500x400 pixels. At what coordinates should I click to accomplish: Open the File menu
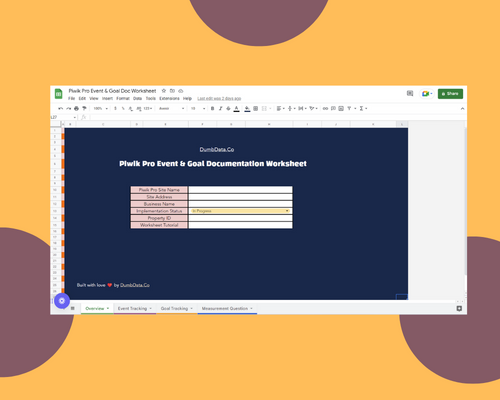(x=72, y=99)
